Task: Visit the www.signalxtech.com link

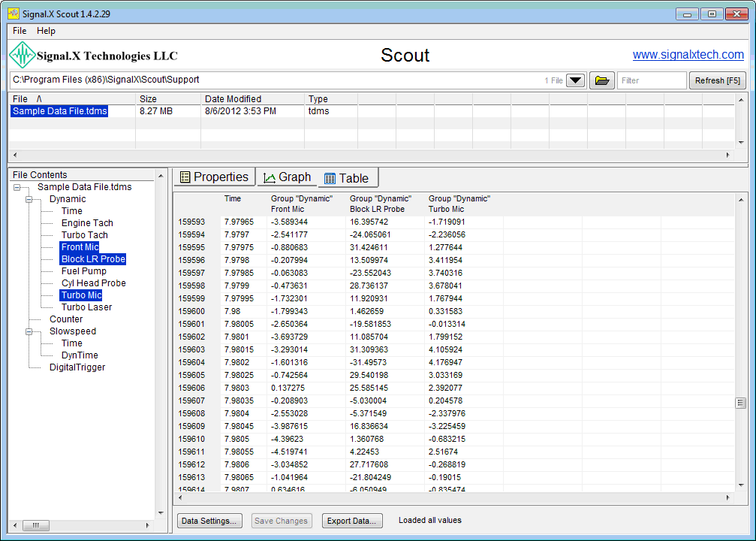Action: click(x=688, y=55)
